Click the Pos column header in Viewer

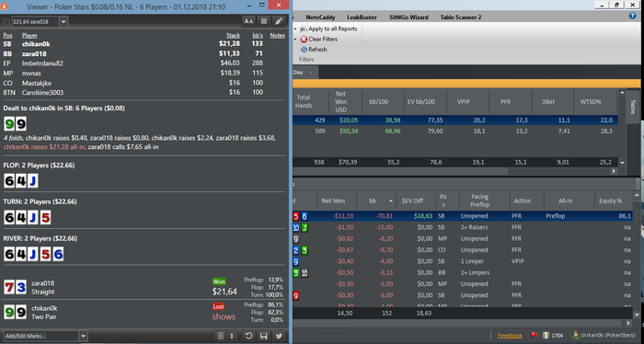7,35
